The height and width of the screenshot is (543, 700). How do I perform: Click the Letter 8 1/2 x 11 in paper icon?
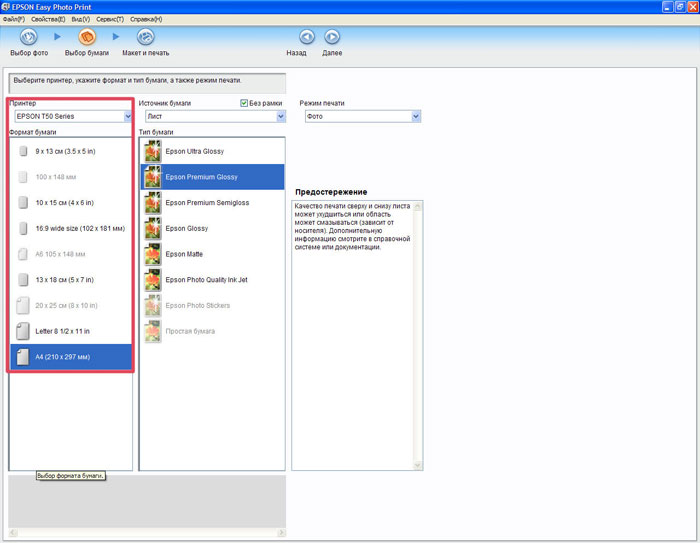click(23, 331)
